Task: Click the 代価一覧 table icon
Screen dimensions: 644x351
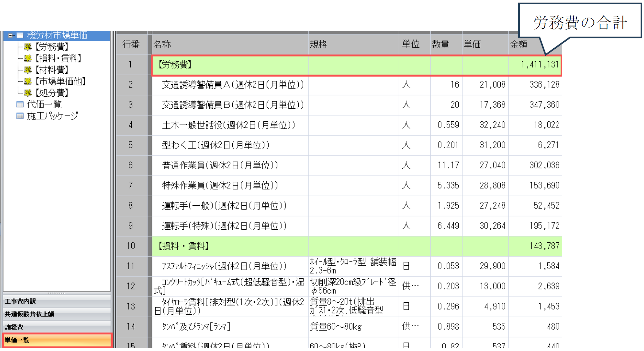Action: 20,104
